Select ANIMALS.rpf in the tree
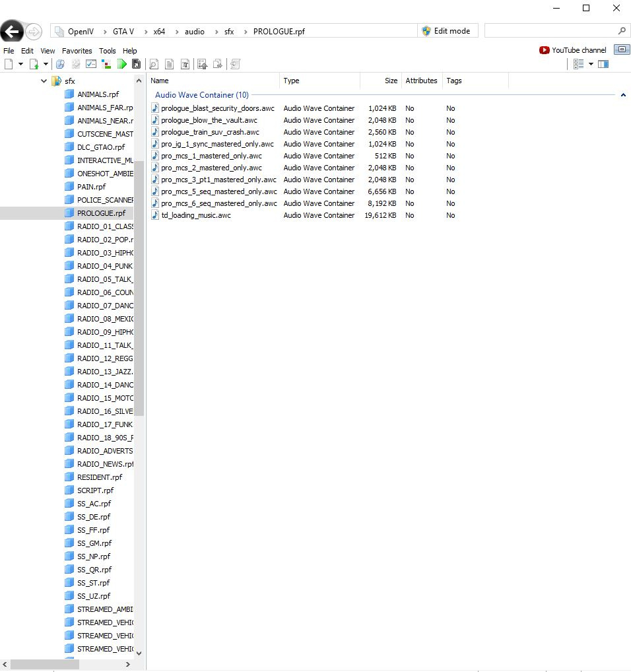 point(98,94)
